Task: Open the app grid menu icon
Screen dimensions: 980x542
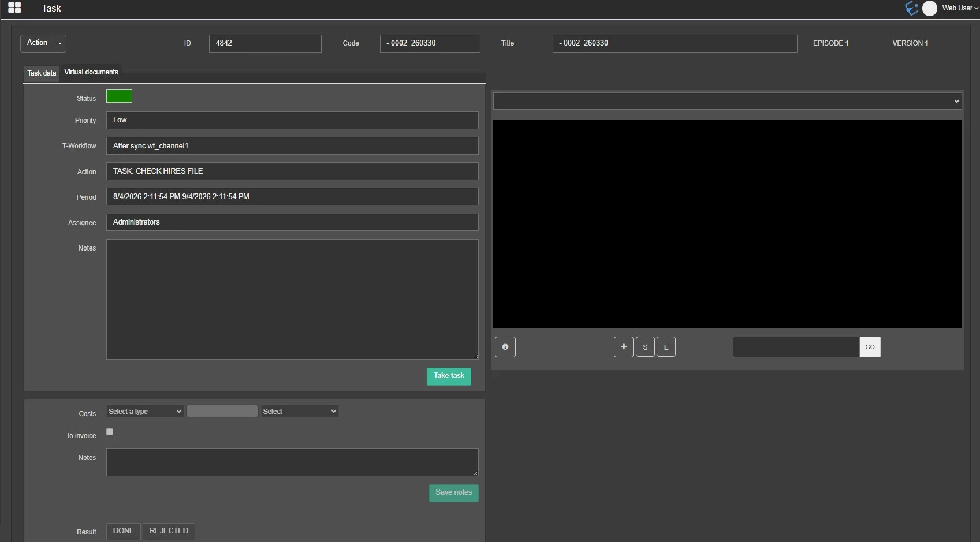Action: coord(14,8)
